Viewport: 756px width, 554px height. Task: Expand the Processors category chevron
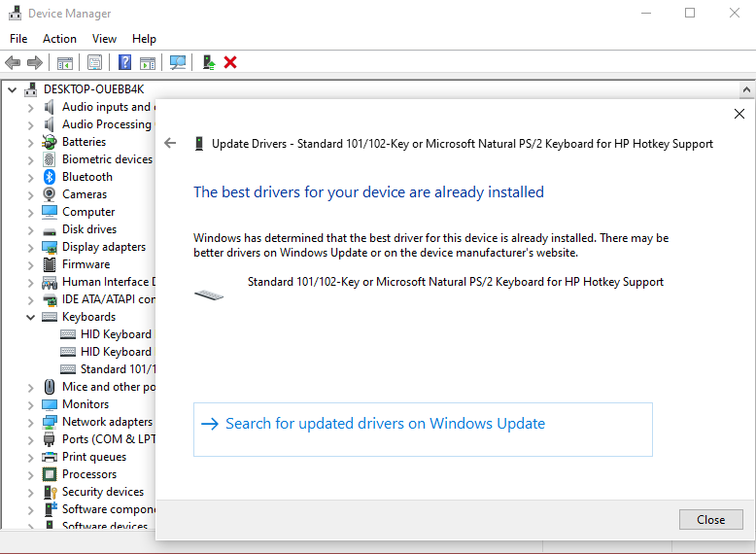coord(30,475)
